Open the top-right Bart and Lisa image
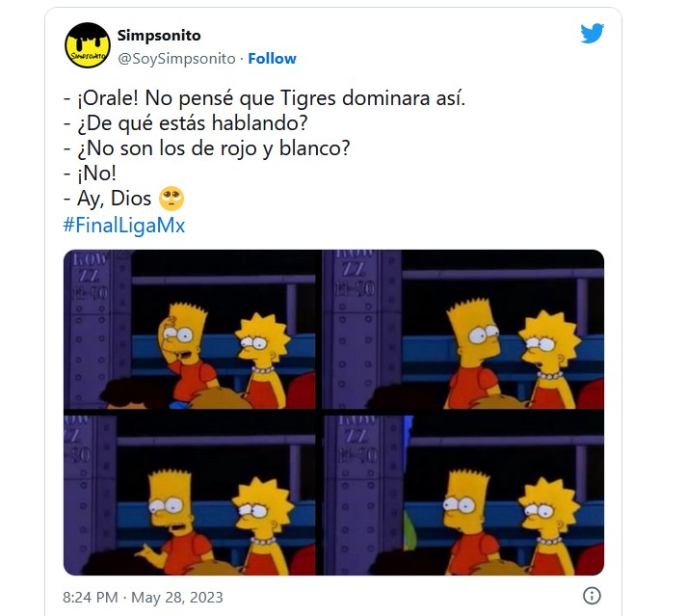 463,330
